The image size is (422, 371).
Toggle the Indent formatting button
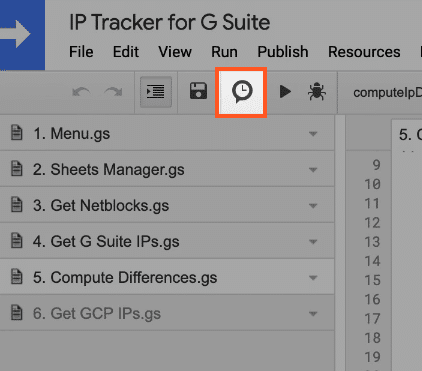(156, 92)
